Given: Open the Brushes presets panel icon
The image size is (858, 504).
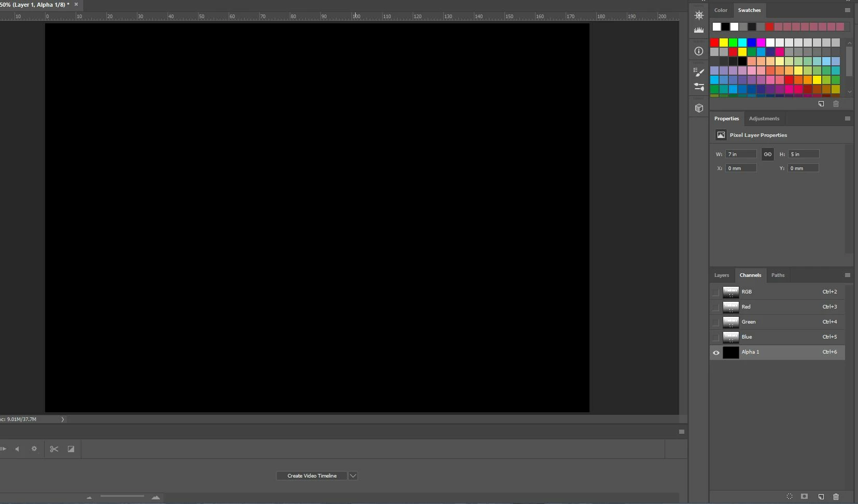Looking at the screenshot, I should [x=699, y=87].
